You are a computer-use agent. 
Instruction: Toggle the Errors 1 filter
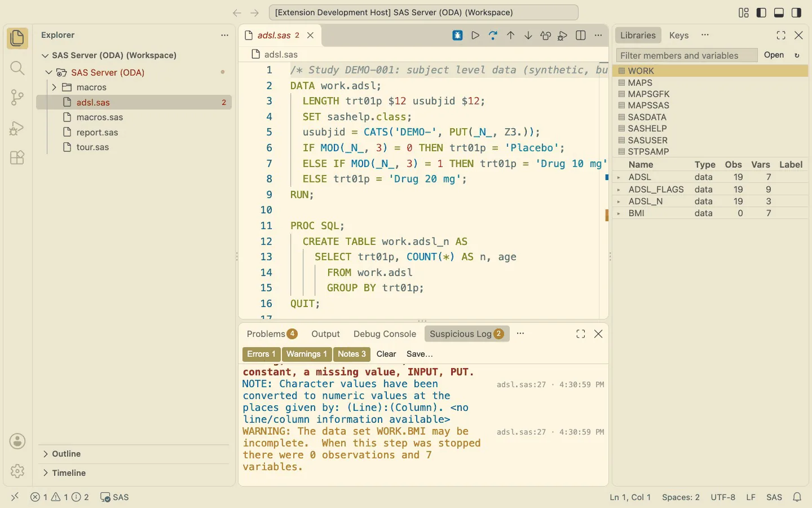[261, 354]
